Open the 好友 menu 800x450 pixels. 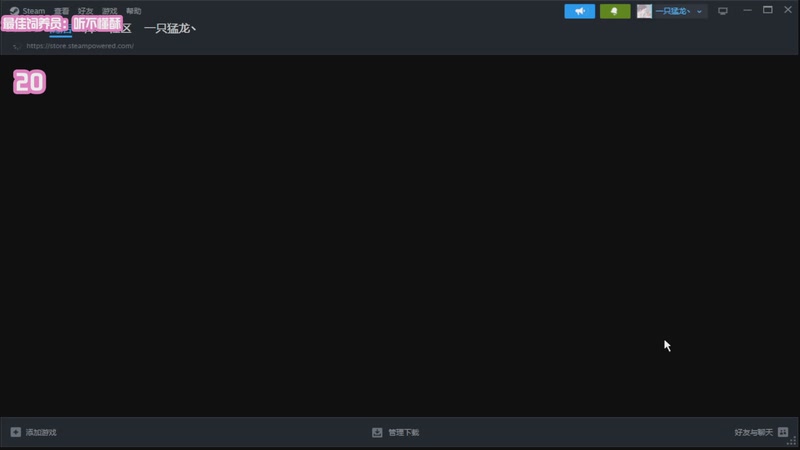pyautogui.click(x=86, y=11)
